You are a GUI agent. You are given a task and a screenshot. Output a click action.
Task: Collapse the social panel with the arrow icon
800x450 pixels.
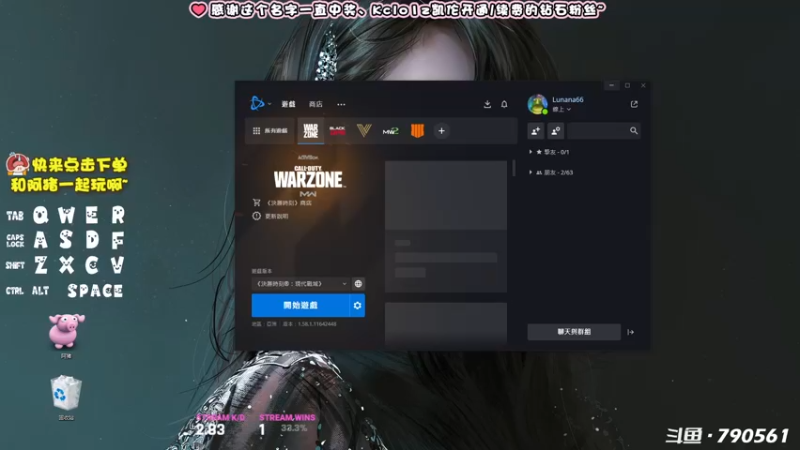631,332
